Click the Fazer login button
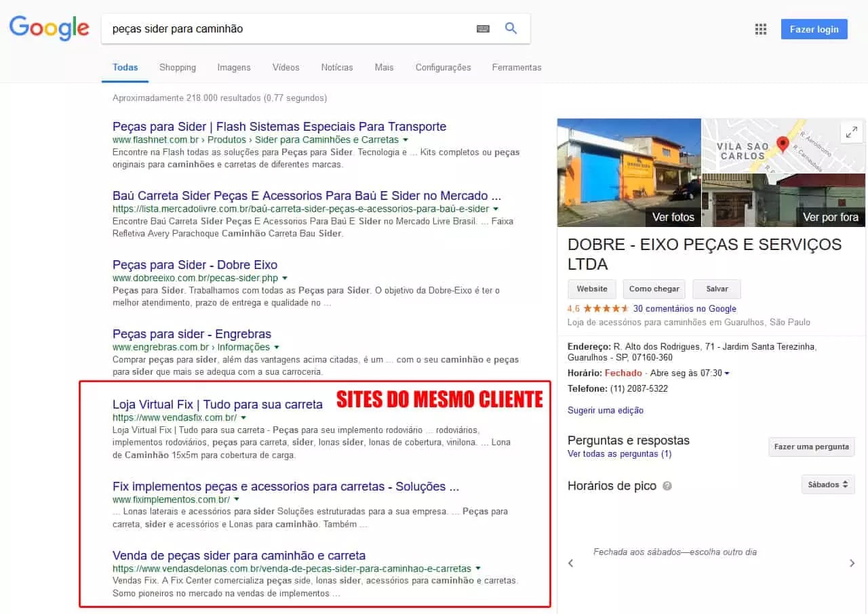Image resolution: width=868 pixels, height=614 pixels. (x=814, y=29)
